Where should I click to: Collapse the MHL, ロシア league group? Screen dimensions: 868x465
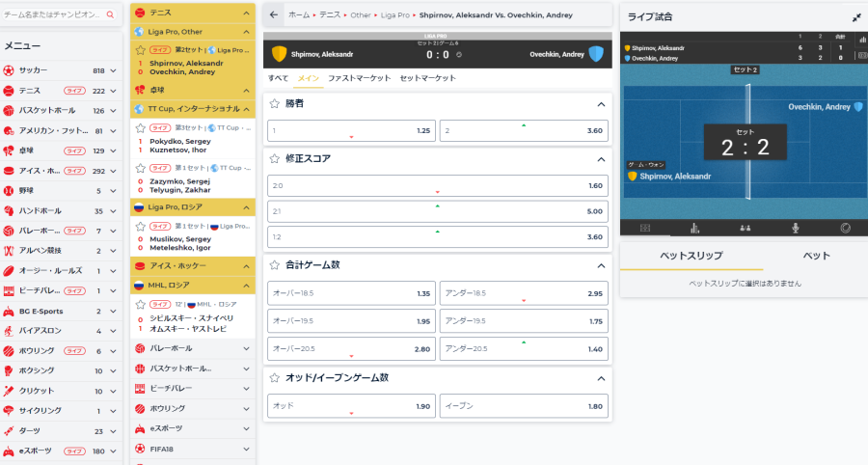(x=246, y=286)
